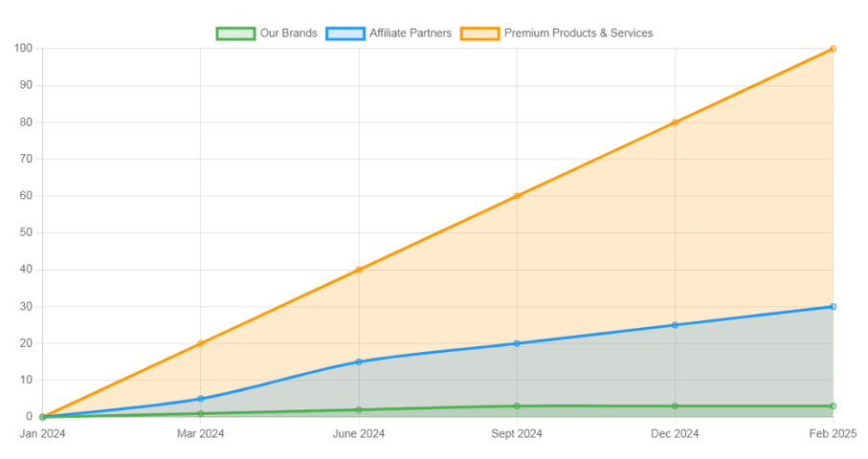Click the blue Affiliate Partners legend swatch
Image resolution: width=868 pixels, height=459 pixels.
pos(345,33)
